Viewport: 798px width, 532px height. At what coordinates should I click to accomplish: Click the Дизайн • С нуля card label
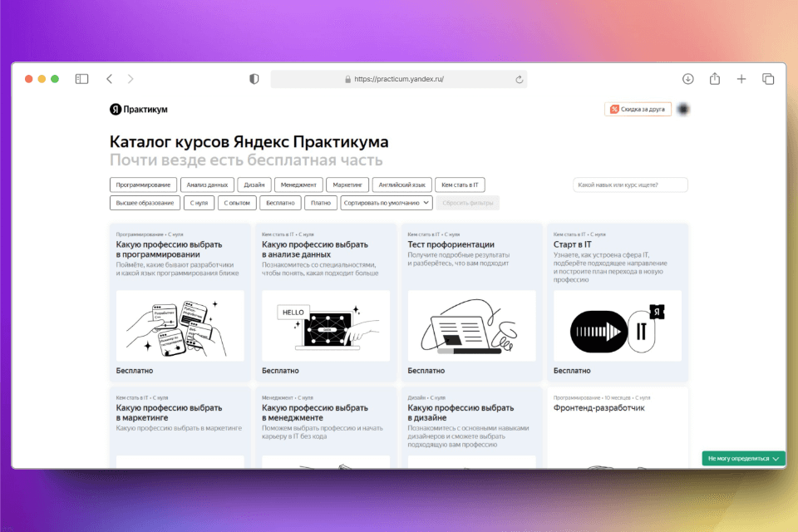coord(426,397)
